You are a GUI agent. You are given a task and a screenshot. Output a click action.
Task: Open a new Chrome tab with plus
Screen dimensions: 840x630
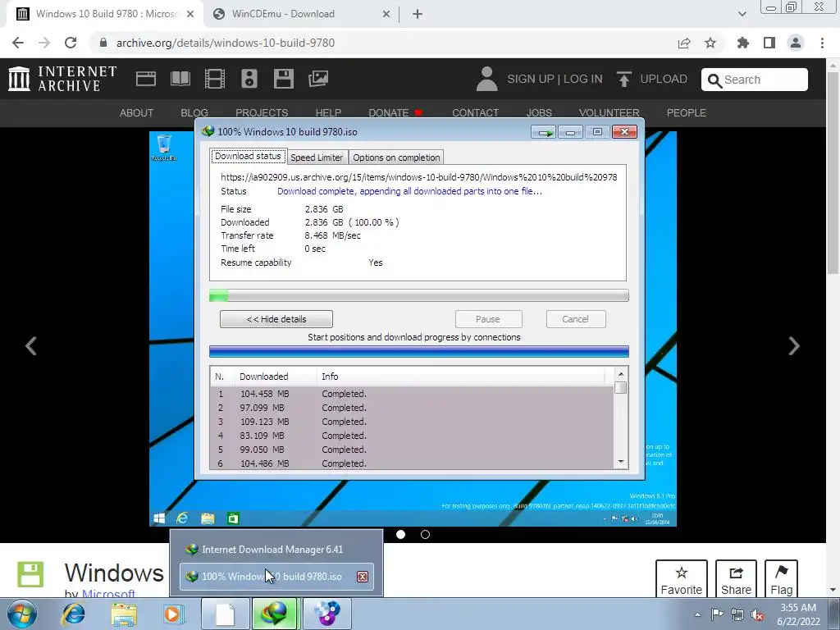(x=418, y=14)
